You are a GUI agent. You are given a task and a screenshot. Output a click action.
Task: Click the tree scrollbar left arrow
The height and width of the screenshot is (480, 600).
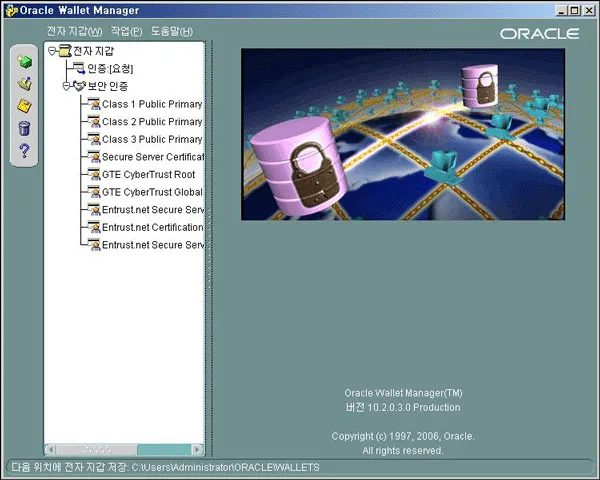[x=51, y=449]
